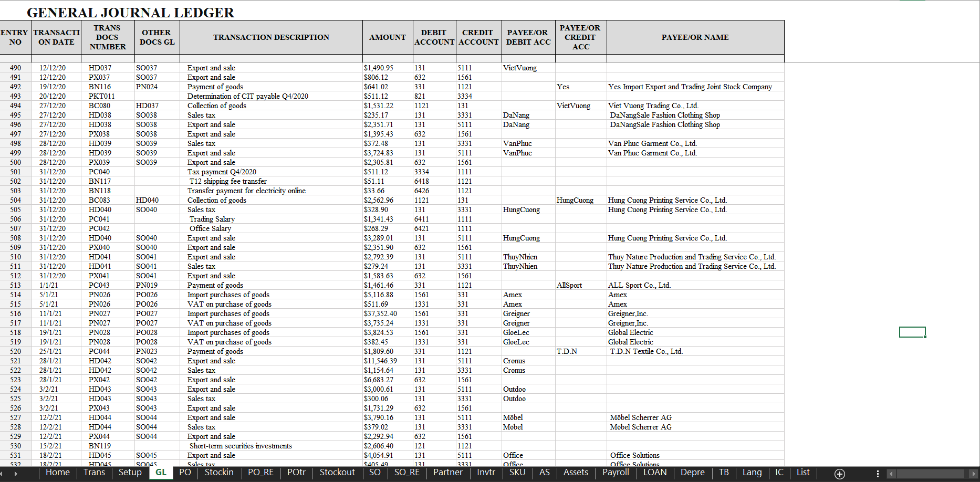Open the LOAN sheet tab
980x482 pixels.
[x=655, y=472]
